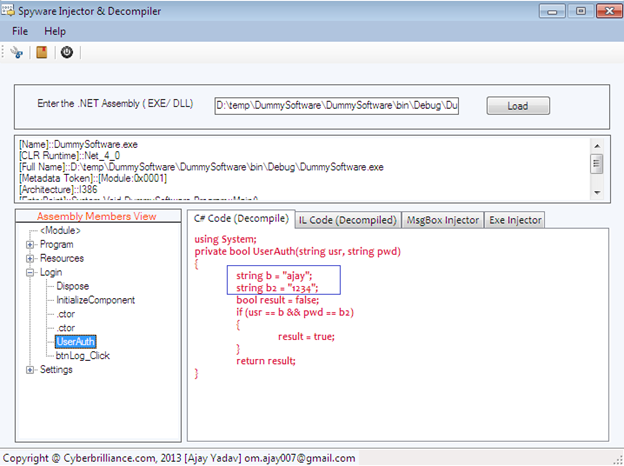Click the power button toolbar icon
This screenshot has width=624, height=466.
point(67,52)
